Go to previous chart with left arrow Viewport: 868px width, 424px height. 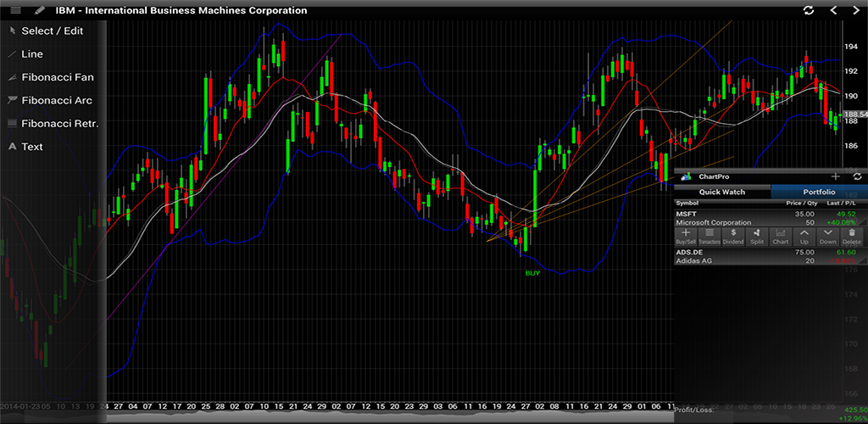click(833, 10)
